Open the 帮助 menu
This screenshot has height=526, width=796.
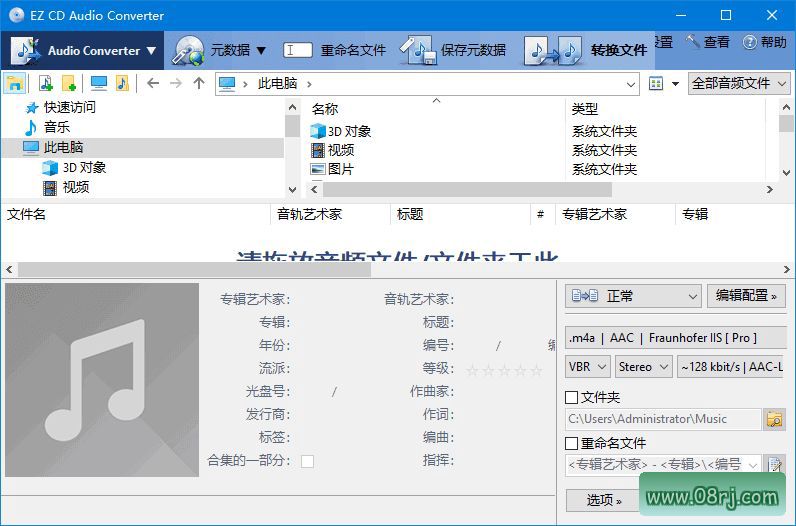click(x=765, y=42)
